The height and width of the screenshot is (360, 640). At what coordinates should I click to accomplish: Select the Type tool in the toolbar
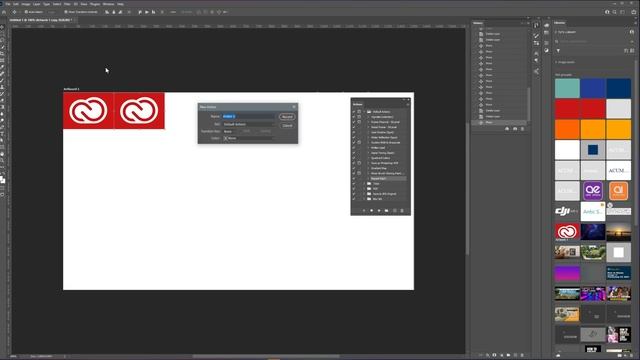(x=2, y=134)
